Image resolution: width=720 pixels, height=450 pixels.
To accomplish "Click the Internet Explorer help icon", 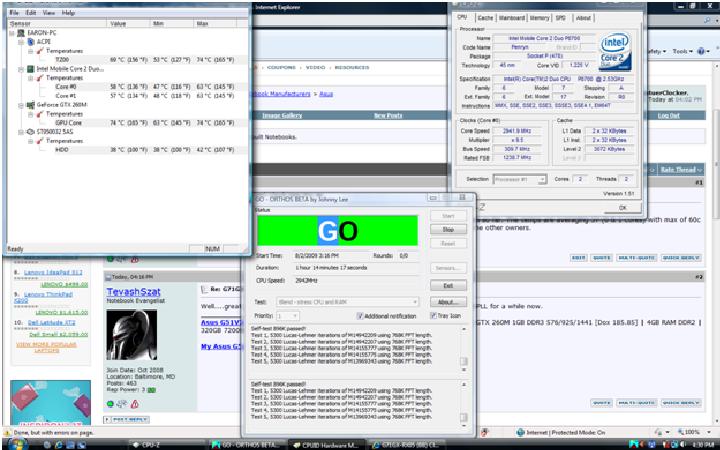I will (701, 51).
